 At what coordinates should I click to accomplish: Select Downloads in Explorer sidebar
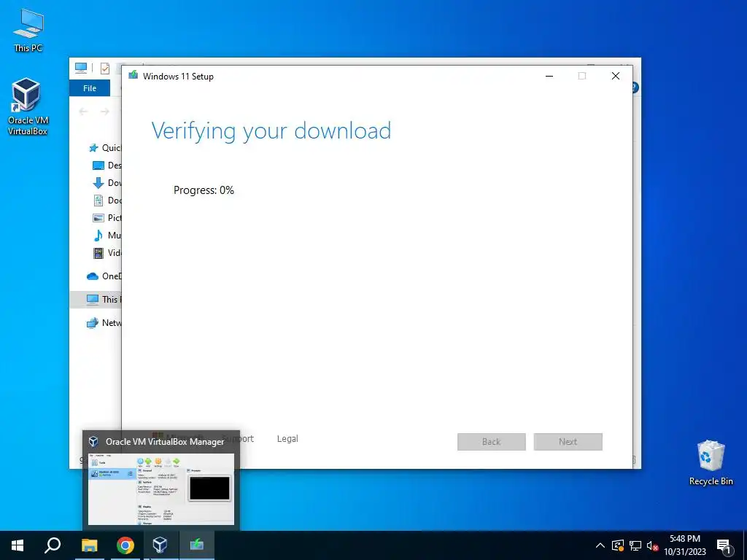(107, 183)
